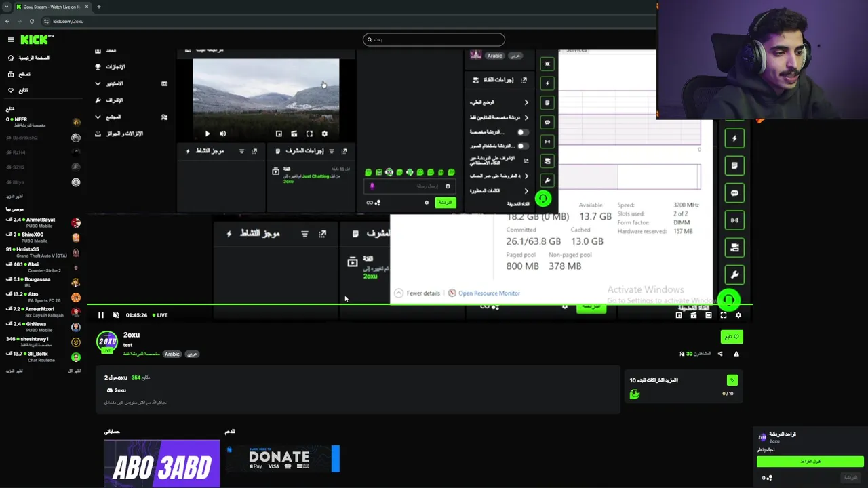Open Badraksh2 offline channel in sidebar
Screen dimensions: 868x488
[x=42, y=138]
